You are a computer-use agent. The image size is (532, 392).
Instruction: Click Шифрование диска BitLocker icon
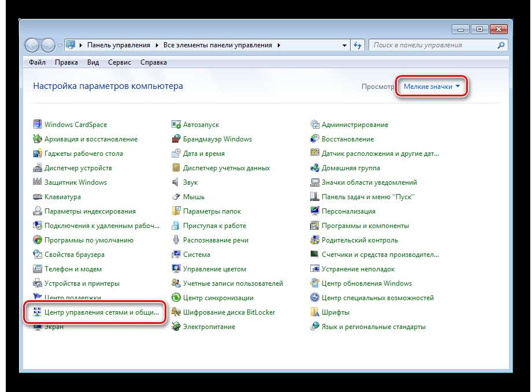176,312
